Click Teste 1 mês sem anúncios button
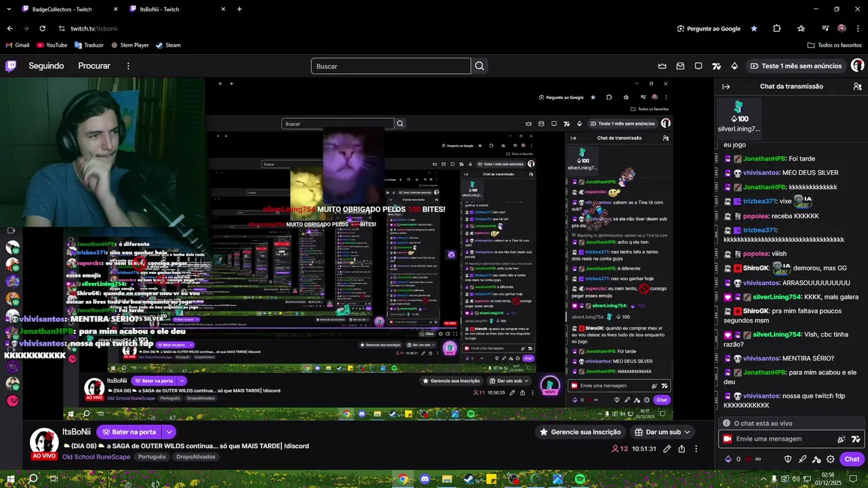Viewport: 868px width, 488px height. (x=795, y=66)
